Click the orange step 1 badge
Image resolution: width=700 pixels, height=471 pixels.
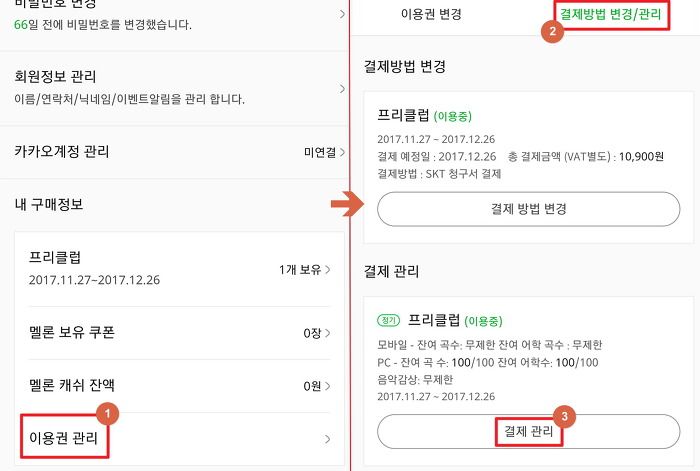coord(107,414)
